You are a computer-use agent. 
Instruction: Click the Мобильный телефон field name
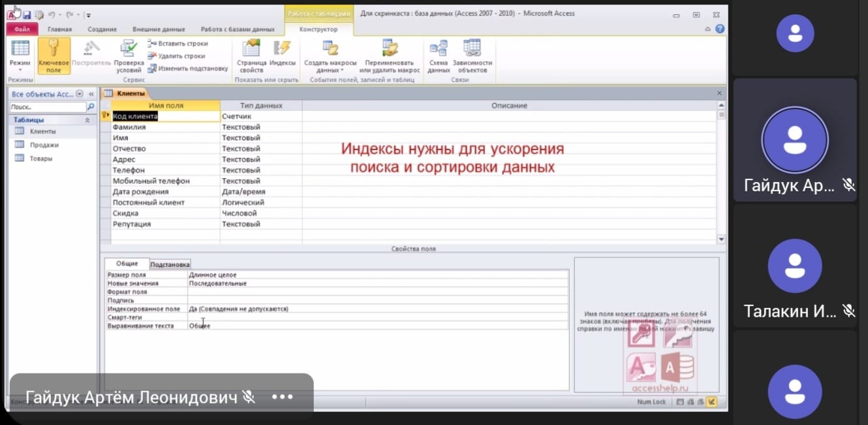pos(151,181)
